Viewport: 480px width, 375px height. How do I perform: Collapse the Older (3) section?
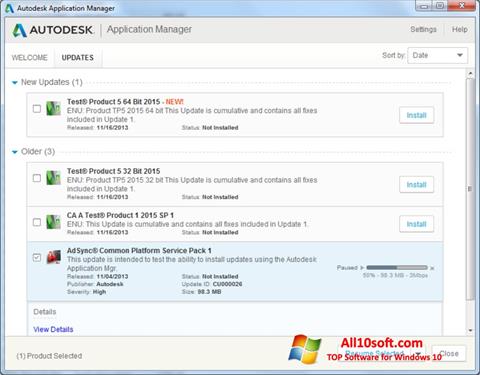pos(15,152)
